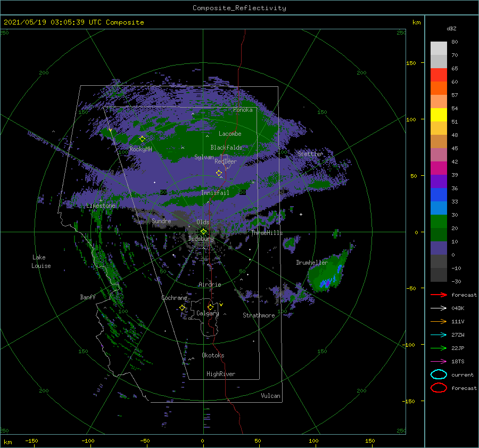Click the yellow V marker northwest of RockyMH
This screenshot has height=448, width=479.
coord(110,131)
